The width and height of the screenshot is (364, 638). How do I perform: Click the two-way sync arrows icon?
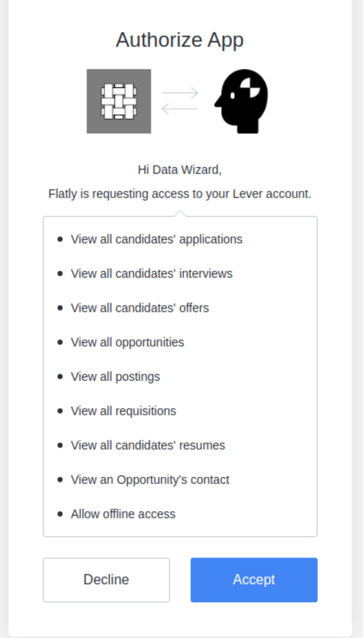(180, 100)
